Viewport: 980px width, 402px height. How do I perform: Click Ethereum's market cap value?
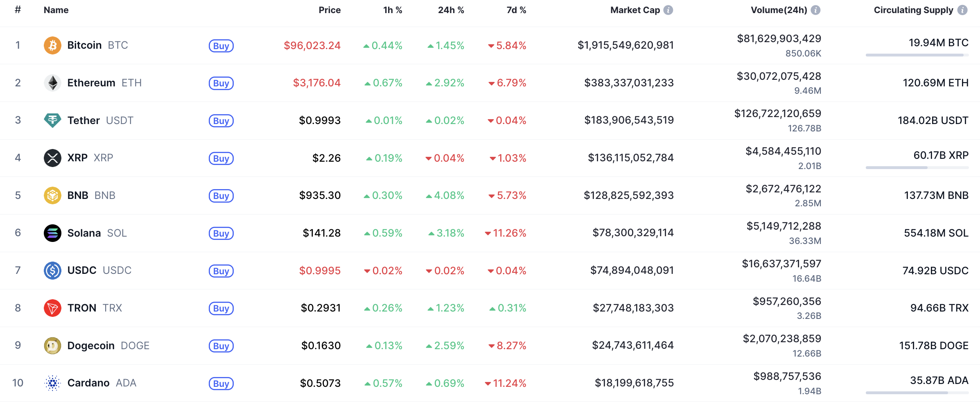[629, 83]
